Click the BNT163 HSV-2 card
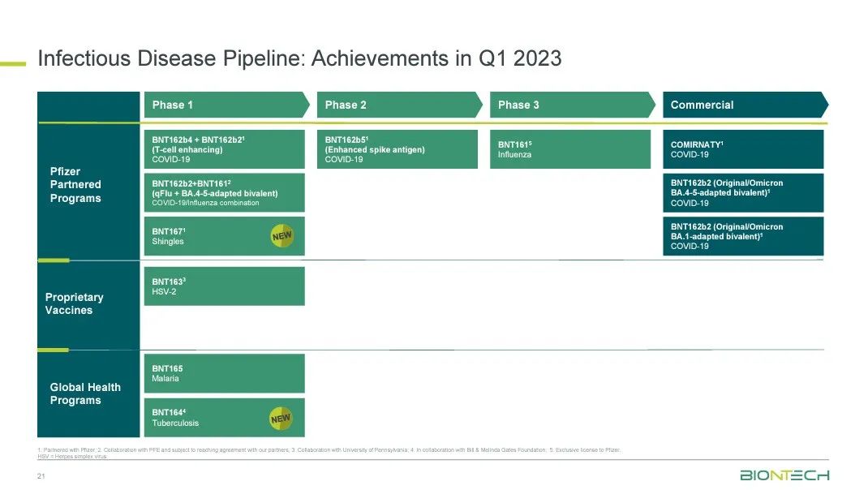Viewport: 868px width, 490px height. click(x=224, y=286)
